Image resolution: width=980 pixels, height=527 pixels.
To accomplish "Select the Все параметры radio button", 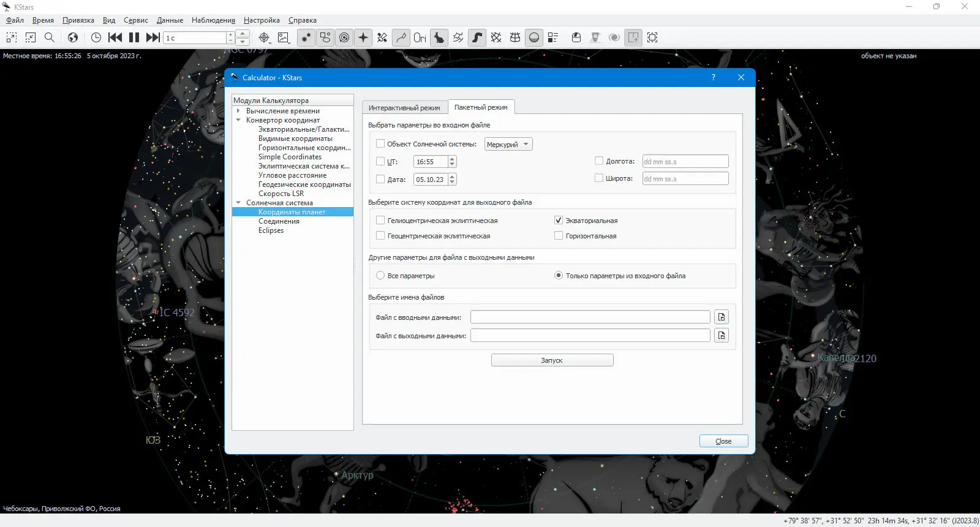I will 380,276.
